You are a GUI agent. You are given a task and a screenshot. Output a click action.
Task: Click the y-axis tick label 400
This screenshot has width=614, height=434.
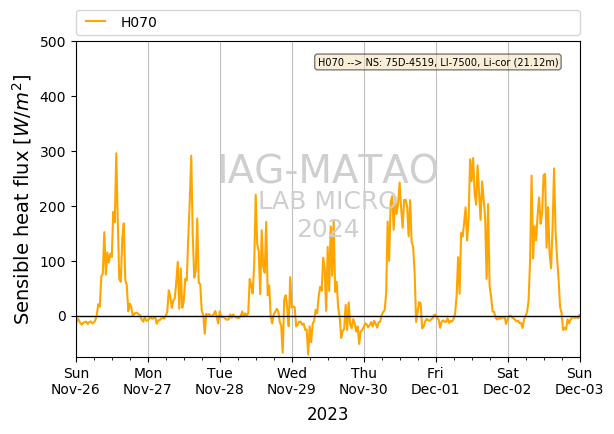(53, 97)
